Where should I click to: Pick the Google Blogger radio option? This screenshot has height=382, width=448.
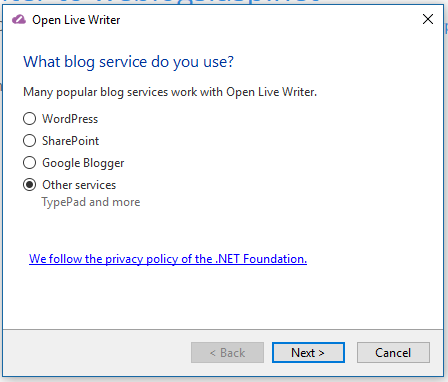pyautogui.click(x=29, y=163)
